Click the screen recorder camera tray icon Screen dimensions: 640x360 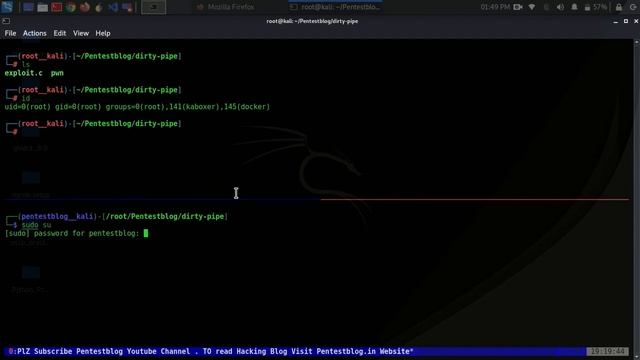pyautogui.click(x=518, y=7)
